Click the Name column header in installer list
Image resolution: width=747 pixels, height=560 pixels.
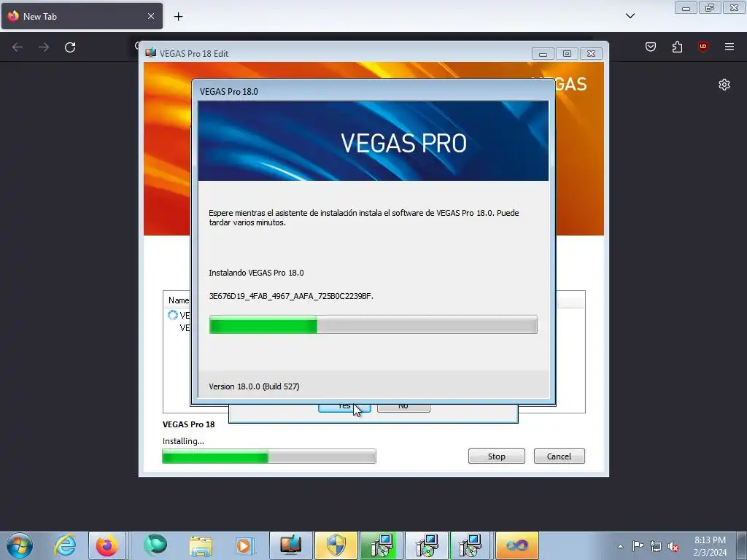click(x=178, y=300)
